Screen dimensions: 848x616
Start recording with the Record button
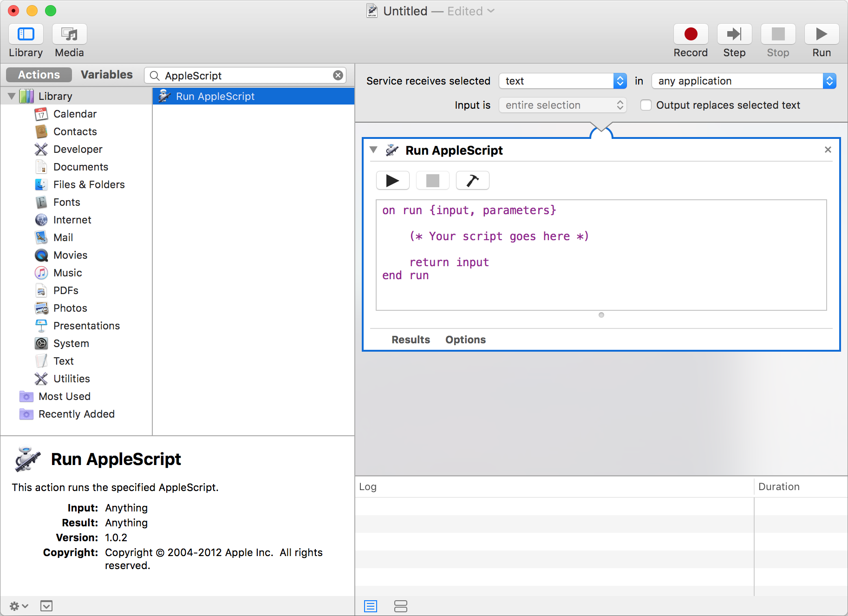pyautogui.click(x=691, y=34)
